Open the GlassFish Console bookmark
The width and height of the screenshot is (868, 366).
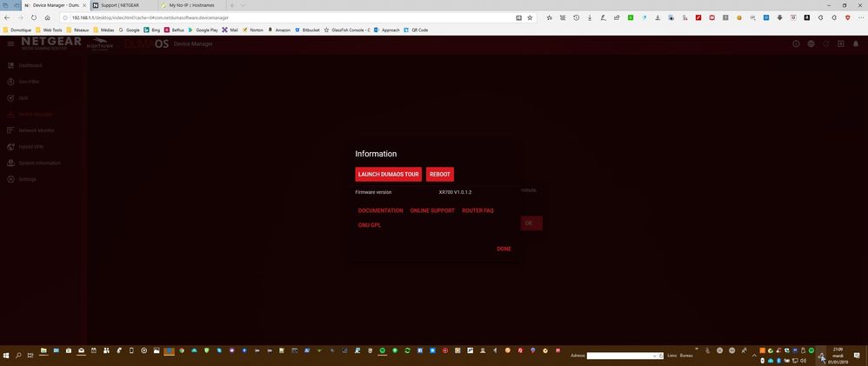pos(347,30)
